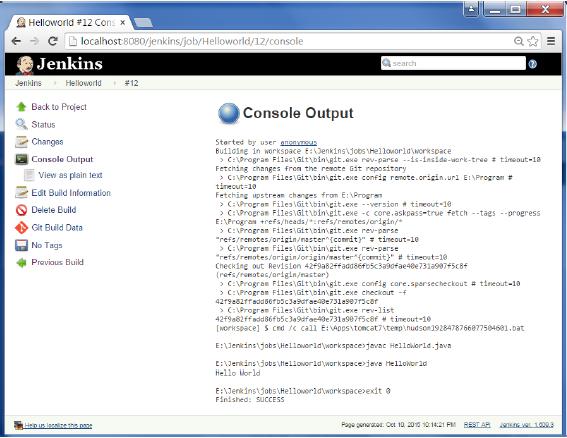Viewport: 567px width, 438px height.
Task: Open the Jenkins version footer link
Action: [527, 425]
